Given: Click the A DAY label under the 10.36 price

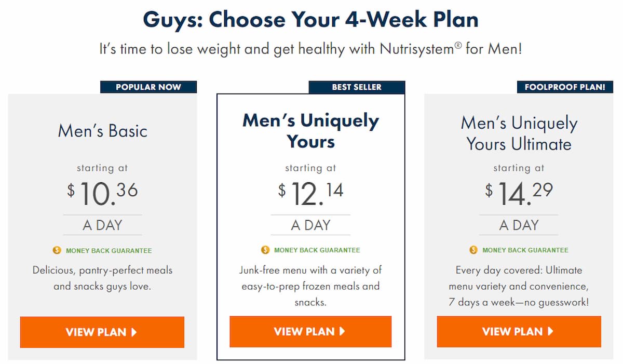Looking at the screenshot, I should pos(102,224).
